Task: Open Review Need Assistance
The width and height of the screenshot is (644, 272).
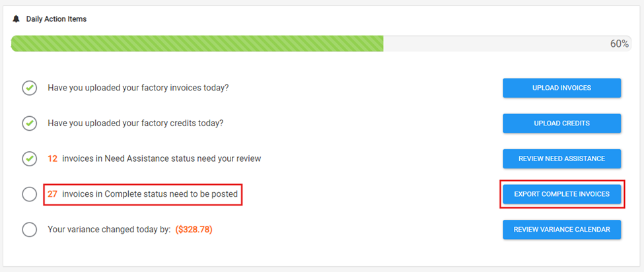Action: (x=561, y=158)
